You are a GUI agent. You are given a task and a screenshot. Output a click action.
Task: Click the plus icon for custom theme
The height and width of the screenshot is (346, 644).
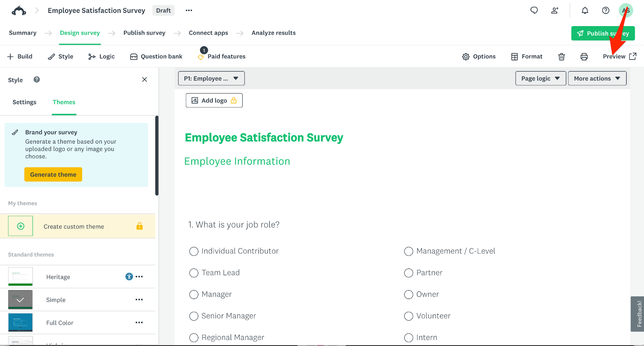coord(21,226)
